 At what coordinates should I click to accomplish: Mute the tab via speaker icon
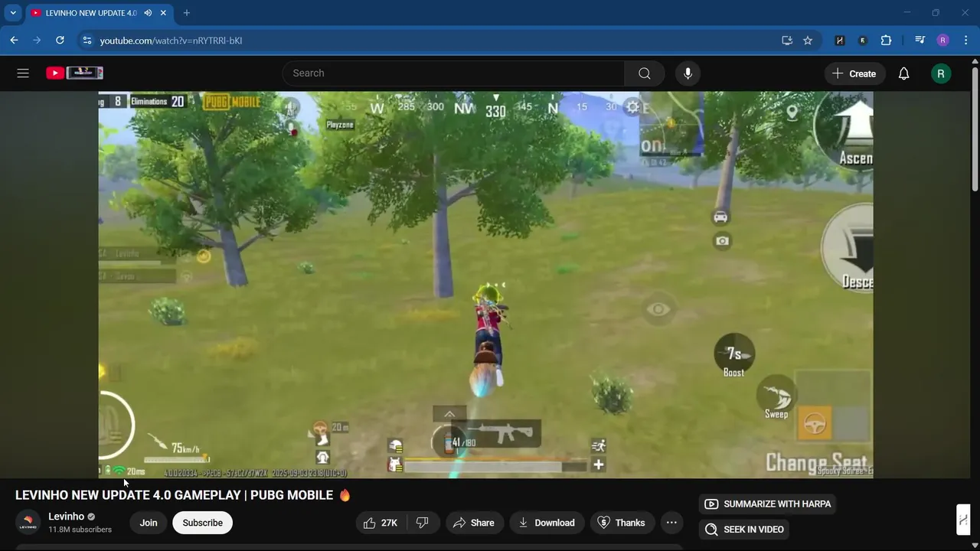click(148, 13)
